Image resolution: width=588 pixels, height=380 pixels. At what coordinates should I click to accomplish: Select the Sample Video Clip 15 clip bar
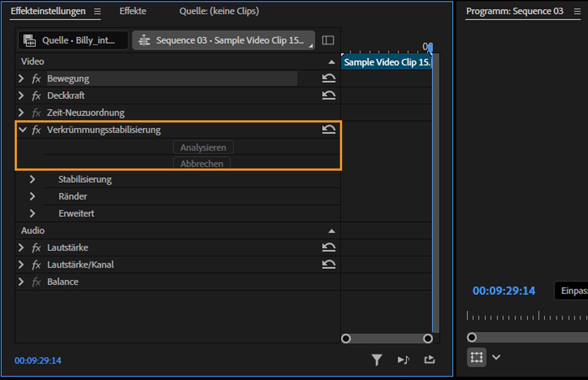tap(387, 62)
